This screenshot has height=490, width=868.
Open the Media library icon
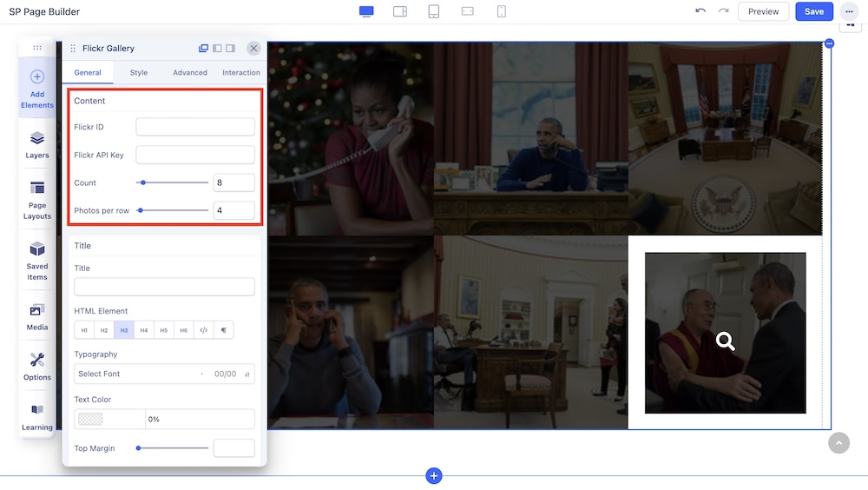pos(36,316)
